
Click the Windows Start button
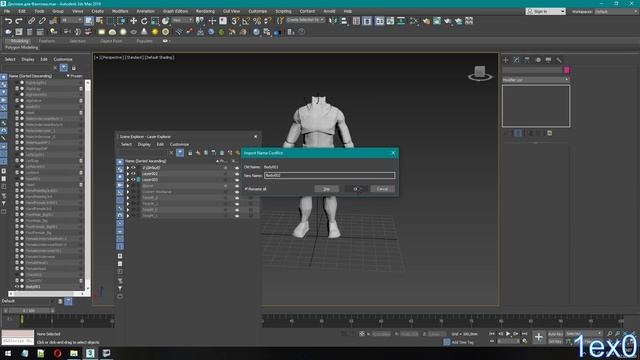(8, 353)
